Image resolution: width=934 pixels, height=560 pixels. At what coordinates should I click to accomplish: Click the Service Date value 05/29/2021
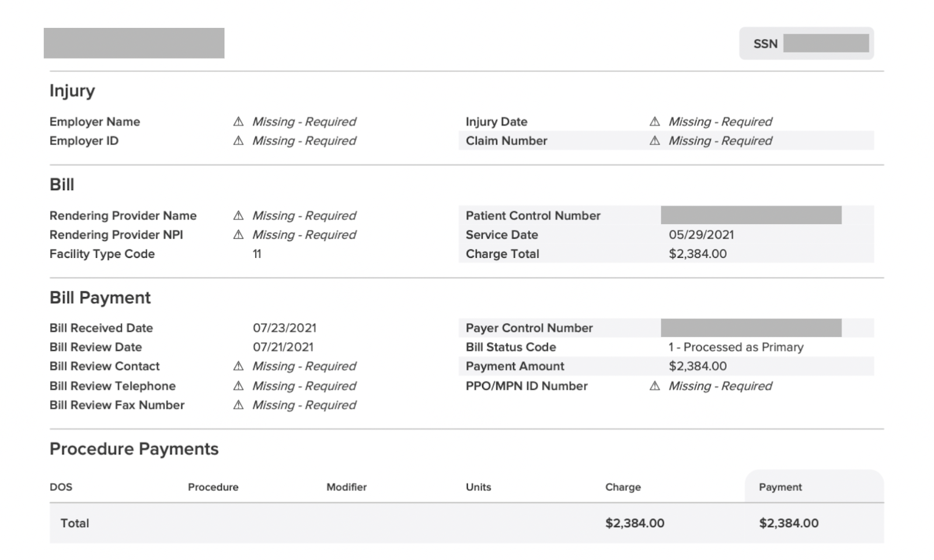[701, 235]
